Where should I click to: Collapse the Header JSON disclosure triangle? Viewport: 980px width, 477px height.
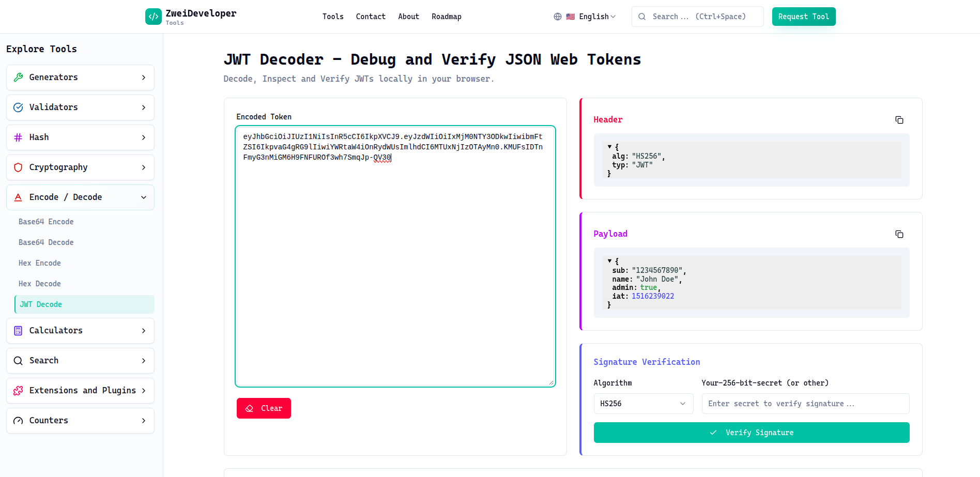coord(609,147)
